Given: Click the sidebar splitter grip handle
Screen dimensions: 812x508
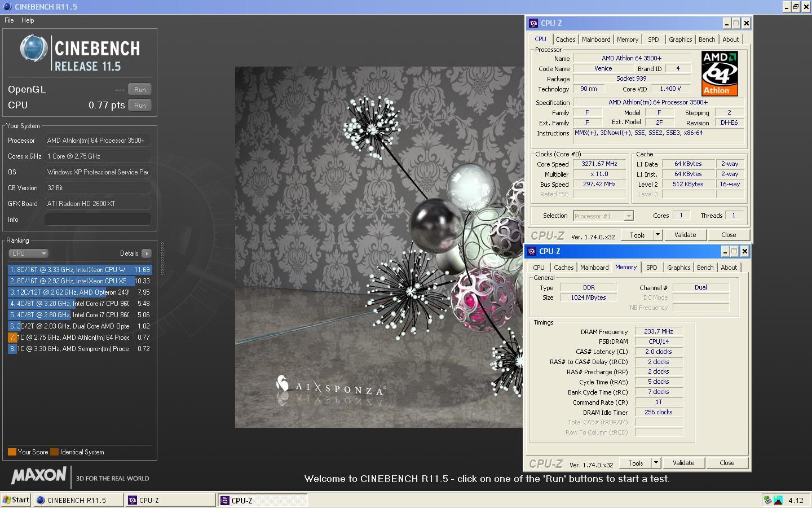Looking at the screenshot, I should tap(162, 259).
